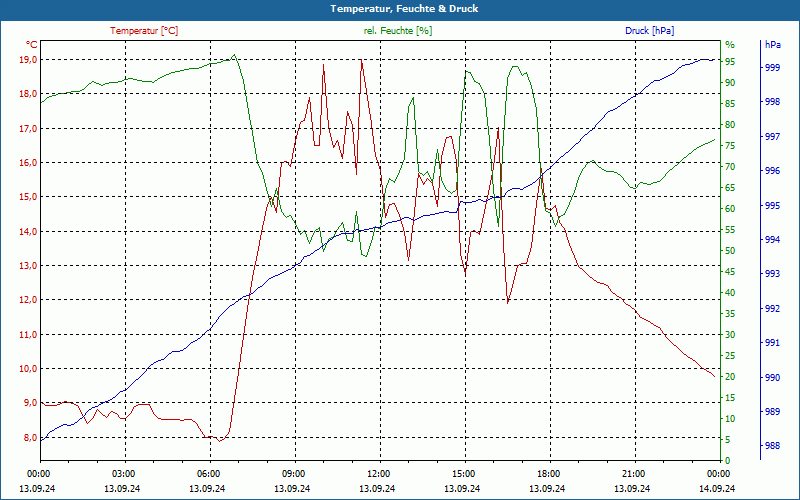Click the '06:00' time axis label
The image size is (800, 500).
208,473
